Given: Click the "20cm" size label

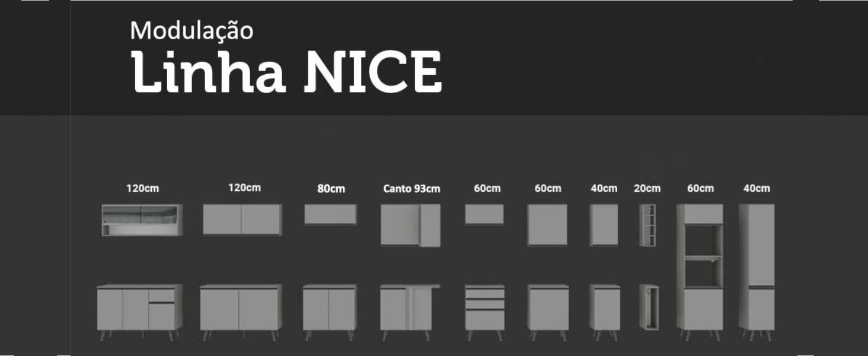Looking at the screenshot, I should [647, 188].
